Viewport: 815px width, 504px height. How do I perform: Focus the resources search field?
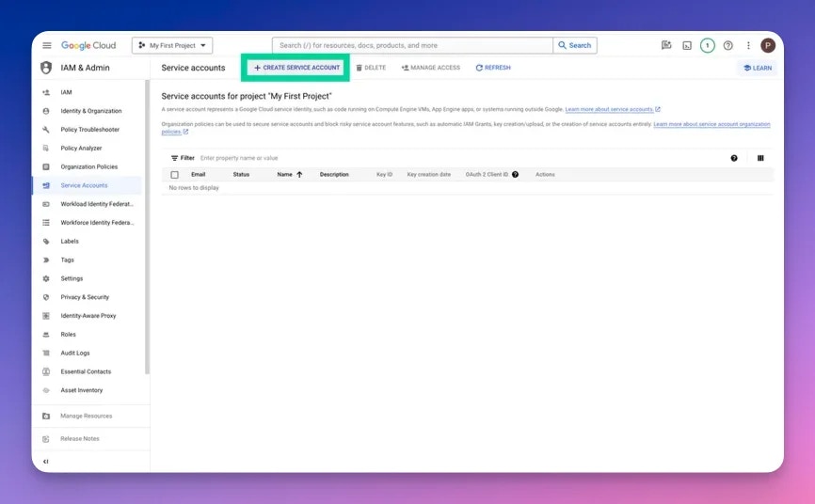coord(413,45)
